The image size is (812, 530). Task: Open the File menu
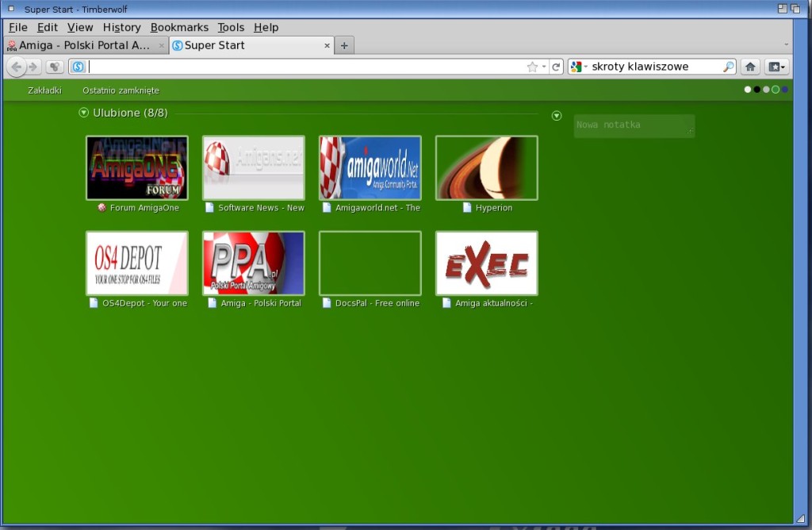pos(18,28)
